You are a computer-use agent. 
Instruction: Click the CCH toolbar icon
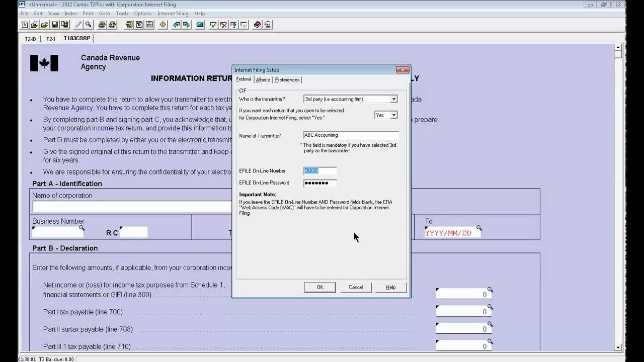coord(267,25)
